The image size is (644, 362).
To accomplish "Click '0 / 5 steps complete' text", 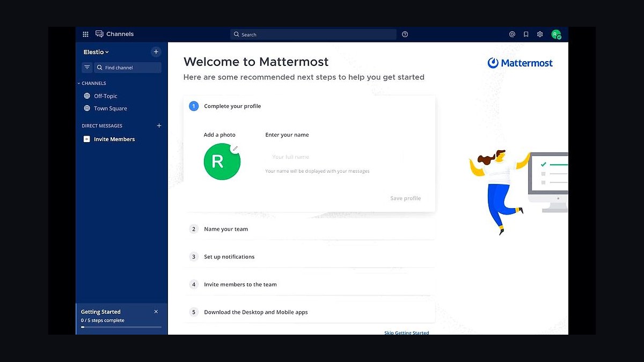I will coord(103,321).
